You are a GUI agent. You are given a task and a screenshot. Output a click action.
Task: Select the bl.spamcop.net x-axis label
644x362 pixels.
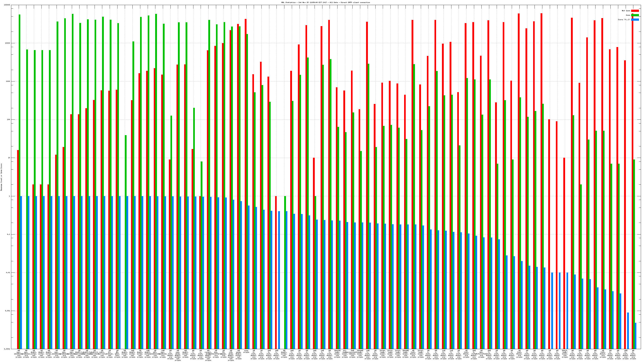109,354
